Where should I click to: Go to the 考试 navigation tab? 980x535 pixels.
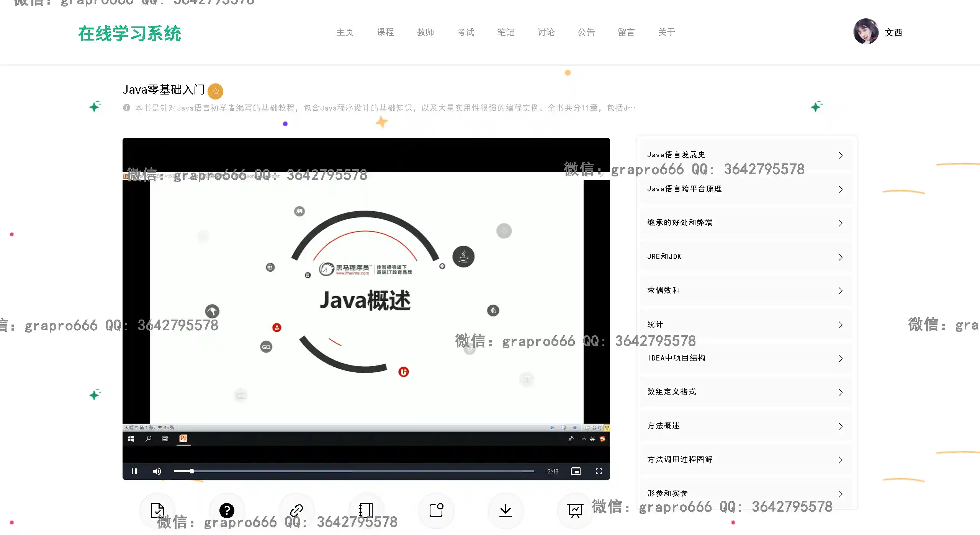pos(466,32)
